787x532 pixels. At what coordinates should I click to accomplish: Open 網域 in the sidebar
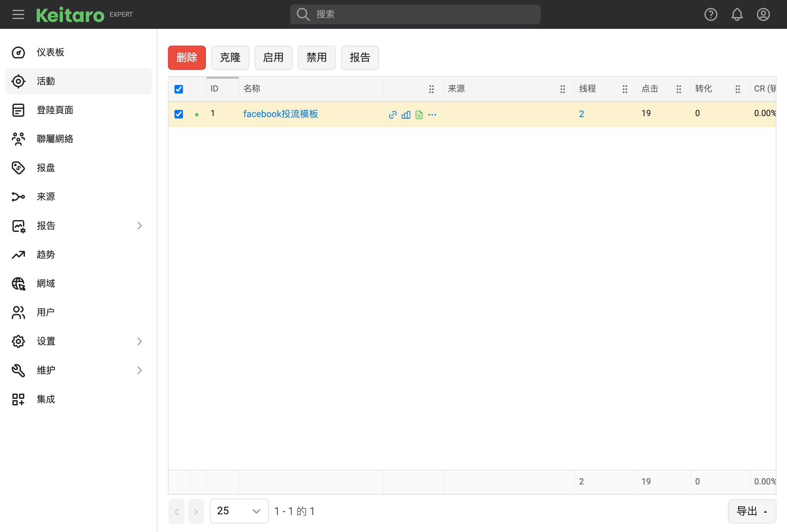78,284
